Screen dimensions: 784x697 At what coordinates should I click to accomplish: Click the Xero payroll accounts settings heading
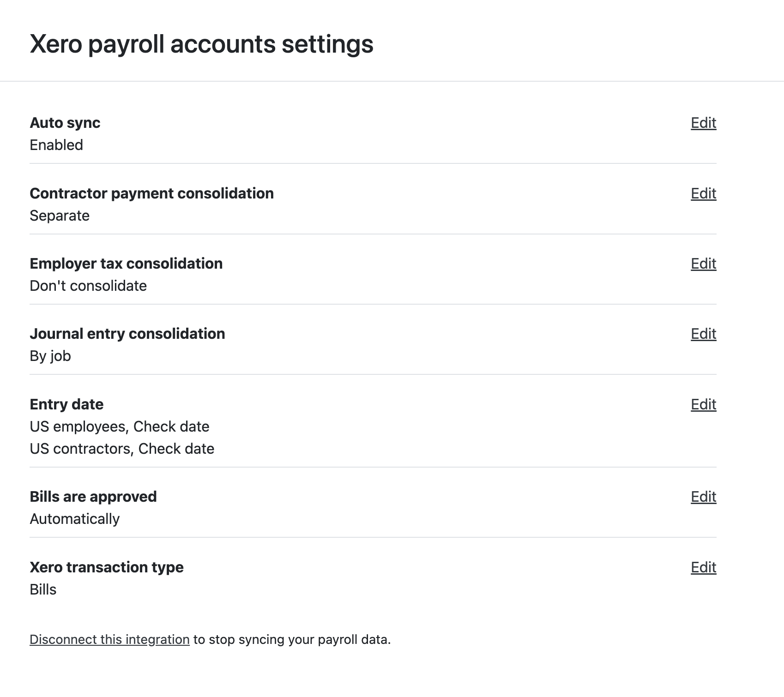[x=201, y=44]
